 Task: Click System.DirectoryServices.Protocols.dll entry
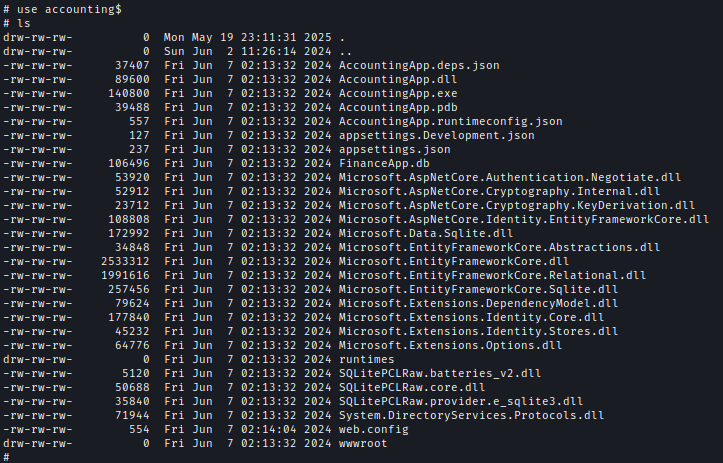(471, 416)
